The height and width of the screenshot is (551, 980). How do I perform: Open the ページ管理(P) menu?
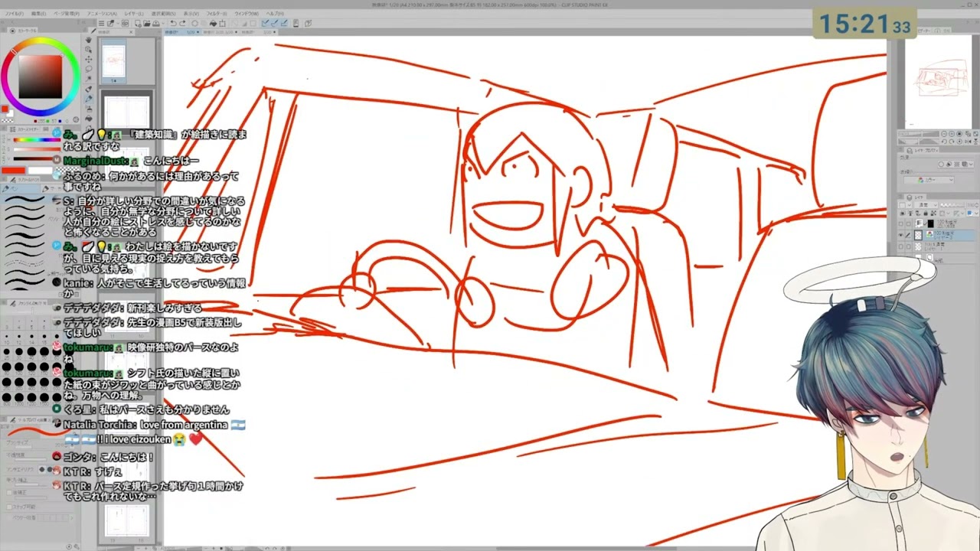(67, 13)
